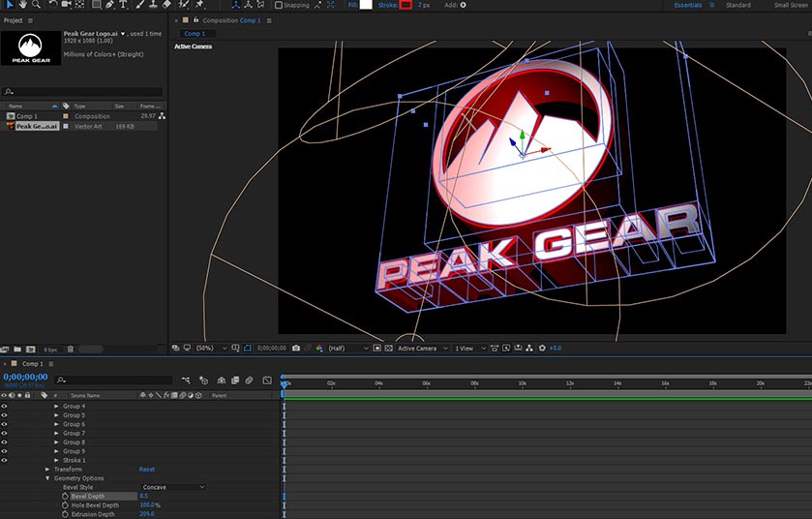Screen dimensions: 812x519
Task: Open the Project panel menu
Action: click(30, 20)
